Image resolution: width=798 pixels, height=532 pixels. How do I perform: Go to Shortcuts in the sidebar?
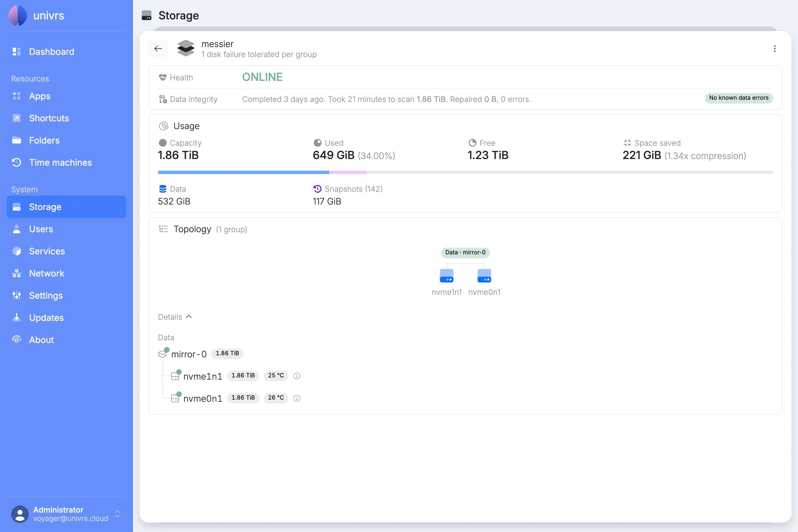pyautogui.click(x=66, y=118)
